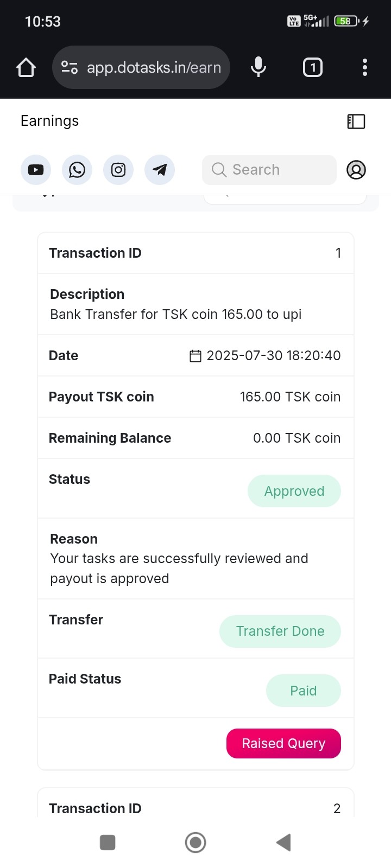Activate voice search microphone icon
Image resolution: width=391 pixels, height=868 pixels.
[258, 67]
